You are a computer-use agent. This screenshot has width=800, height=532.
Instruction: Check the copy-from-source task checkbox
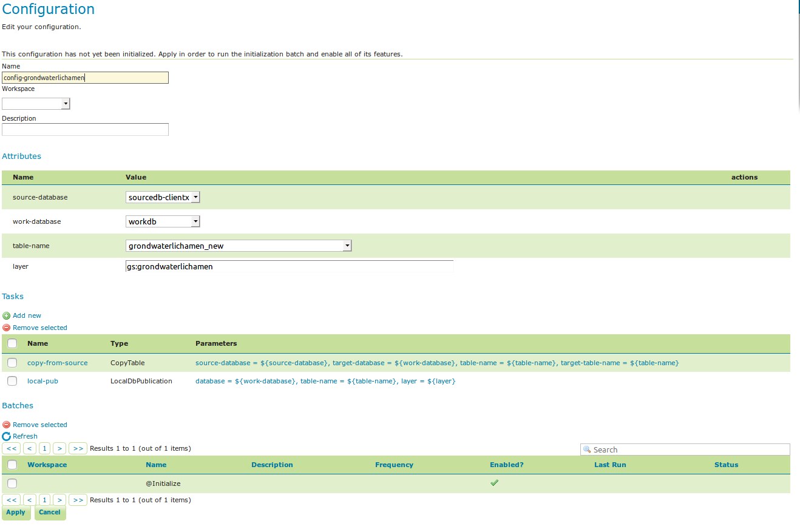click(12, 363)
